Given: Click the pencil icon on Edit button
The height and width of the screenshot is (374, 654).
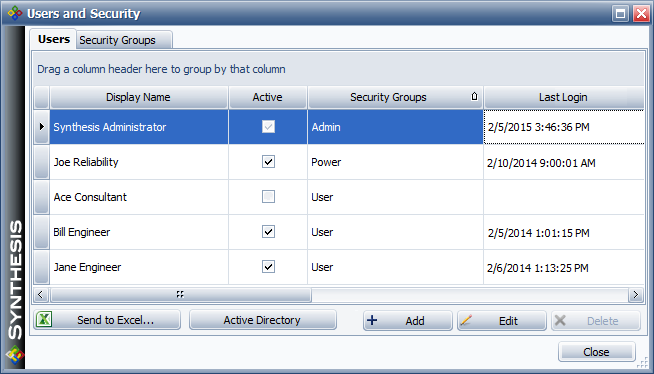Looking at the screenshot, I should 466,320.
